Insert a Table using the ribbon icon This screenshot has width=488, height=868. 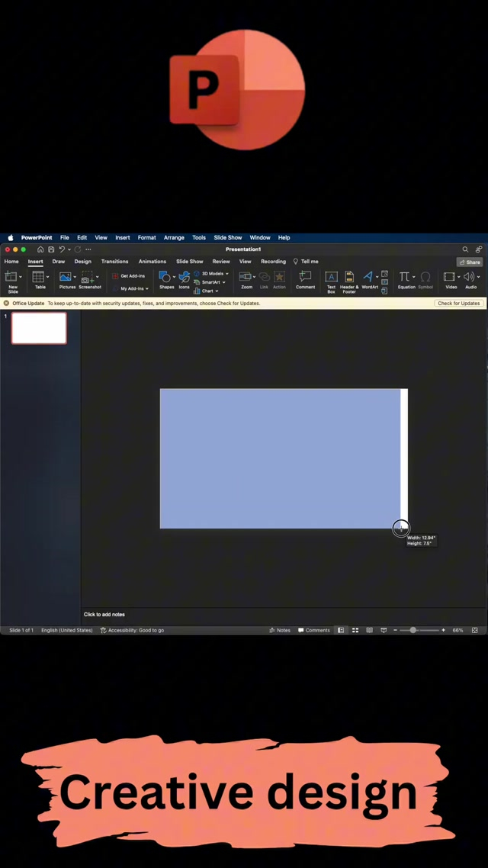pos(39,278)
